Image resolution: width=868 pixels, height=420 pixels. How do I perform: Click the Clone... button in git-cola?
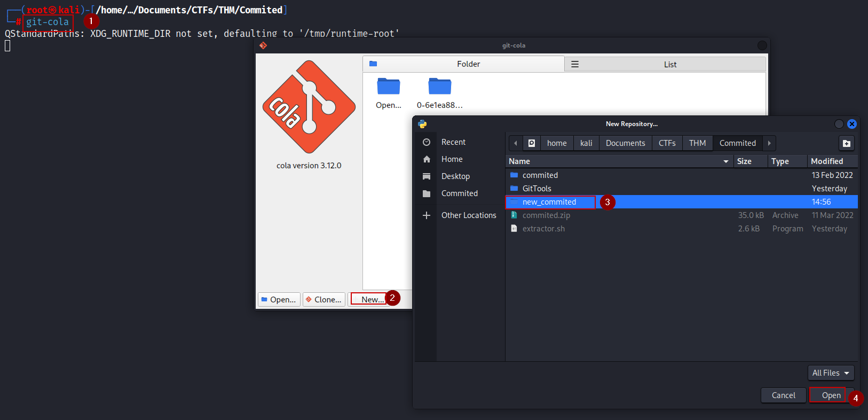pyautogui.click(x=323, y=300)
